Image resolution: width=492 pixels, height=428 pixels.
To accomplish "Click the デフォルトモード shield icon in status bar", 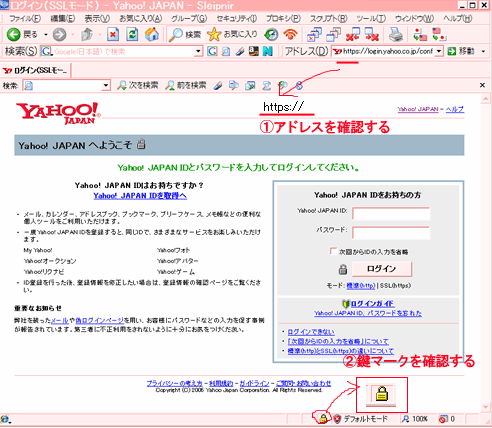I will pyautogui.click(x=337, y=419).
